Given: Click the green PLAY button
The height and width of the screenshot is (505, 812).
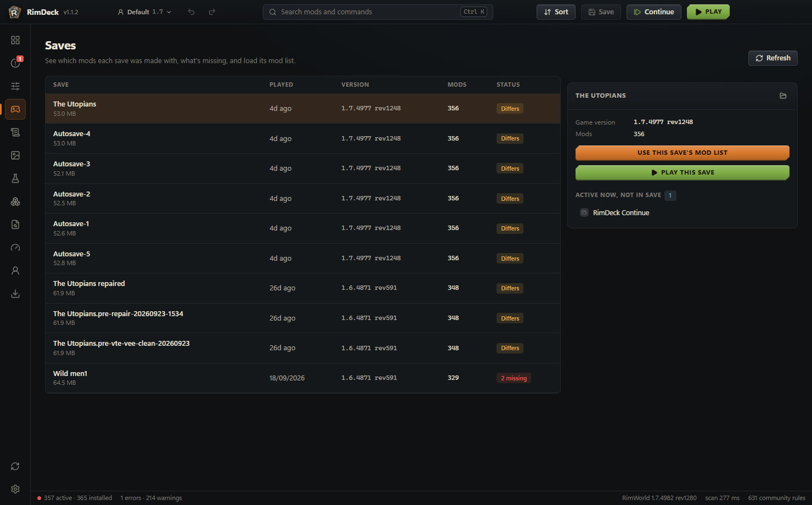Looking at the screenshot, I should (x=708, y=12).
